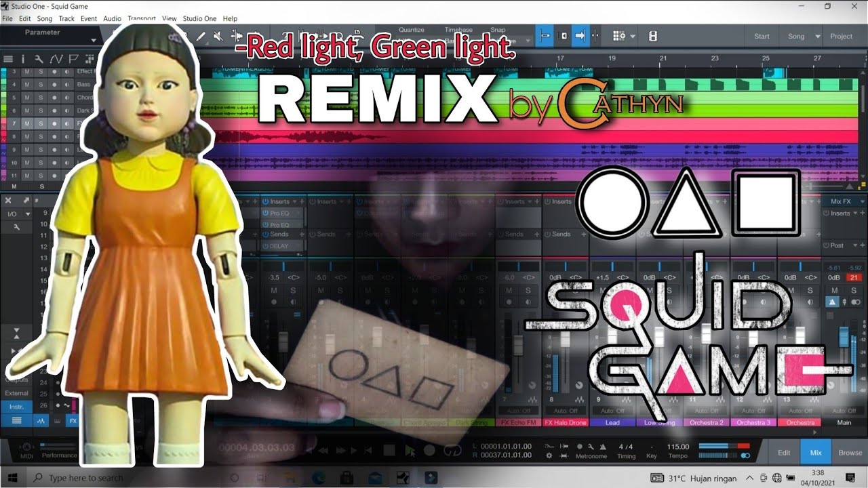Toggle monitor on track 6

(67, 110)
